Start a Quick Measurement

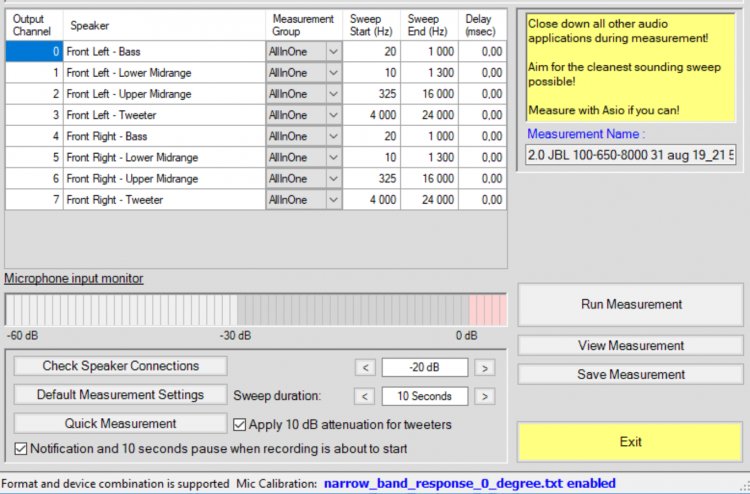click(x=120, y=424)
